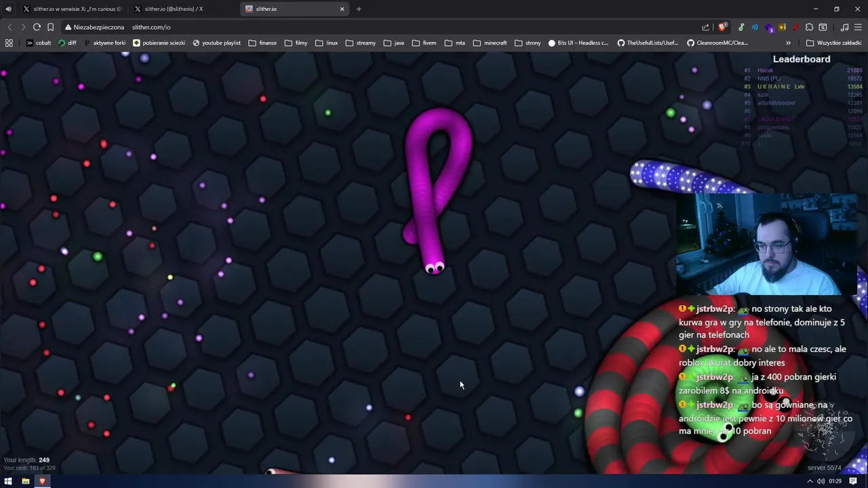Open File Explorer from the taskbar

pos(25,481)
